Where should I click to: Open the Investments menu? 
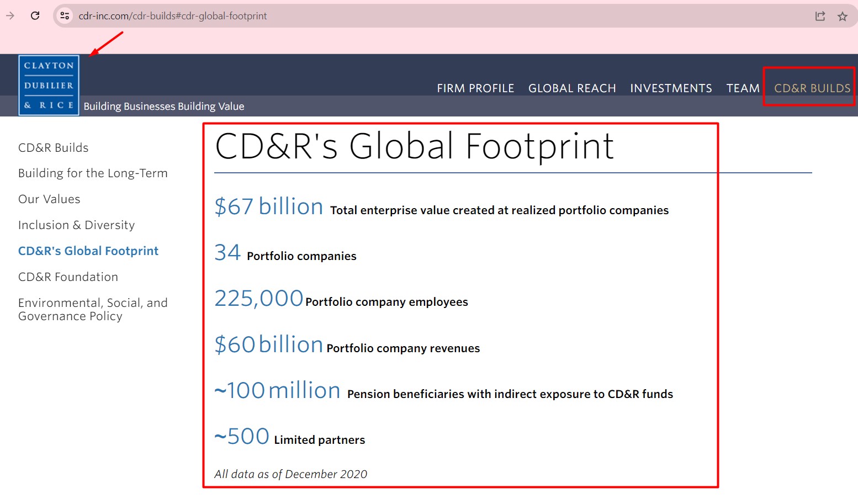click(671, 88)
